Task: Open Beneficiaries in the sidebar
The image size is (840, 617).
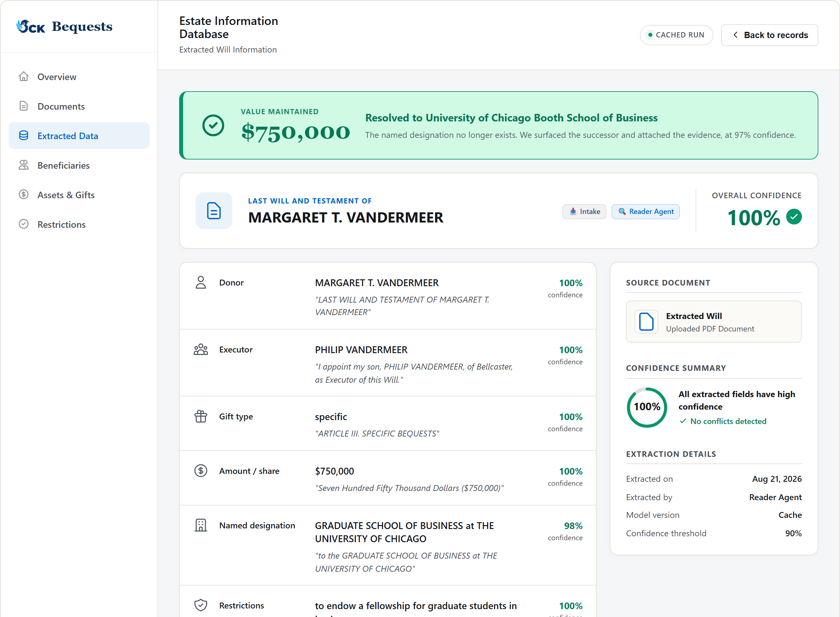Action: coord(79,165)
